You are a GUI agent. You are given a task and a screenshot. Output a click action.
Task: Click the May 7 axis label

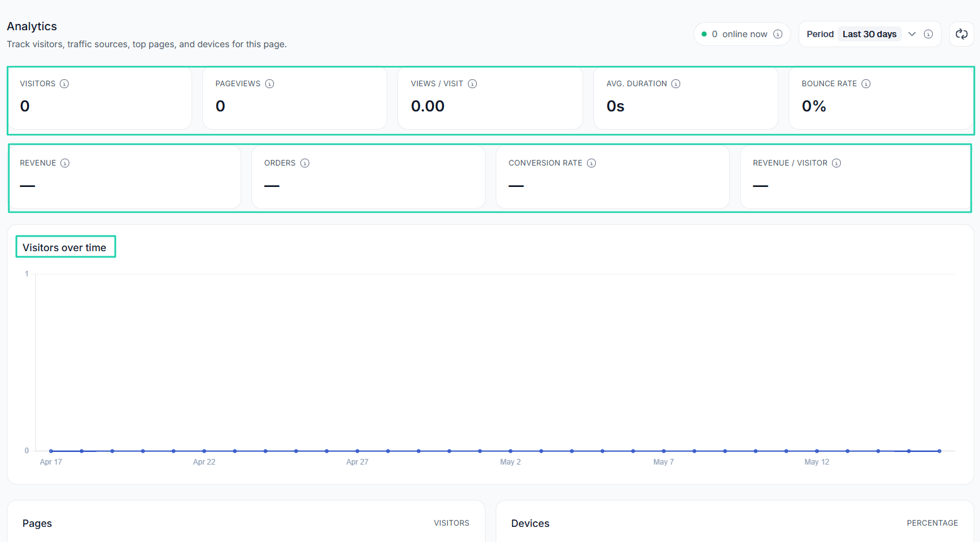663,462
